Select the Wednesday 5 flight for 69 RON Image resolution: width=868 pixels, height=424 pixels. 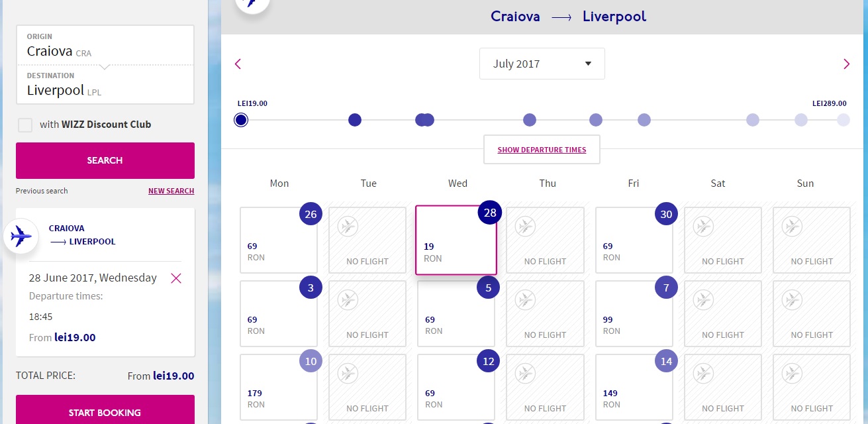456,313
